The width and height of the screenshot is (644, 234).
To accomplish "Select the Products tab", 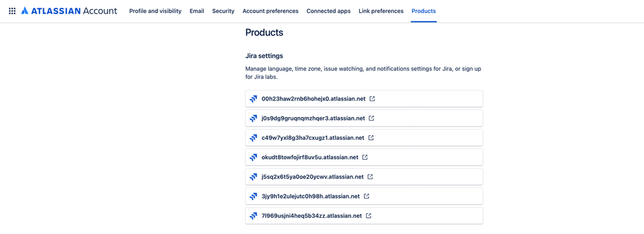I will click(424, 11).
